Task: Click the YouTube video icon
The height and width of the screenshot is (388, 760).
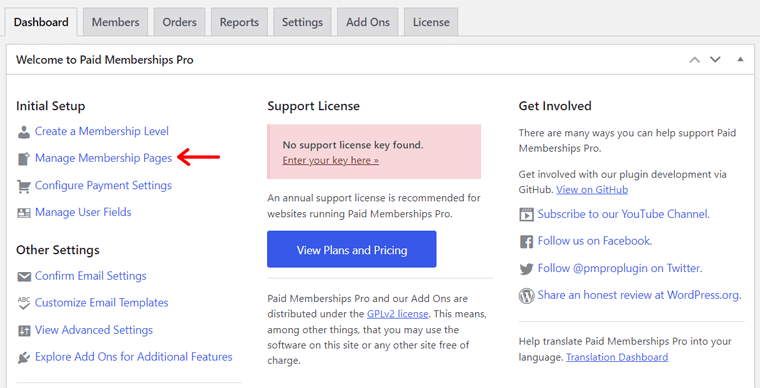Action: [526, 214]
